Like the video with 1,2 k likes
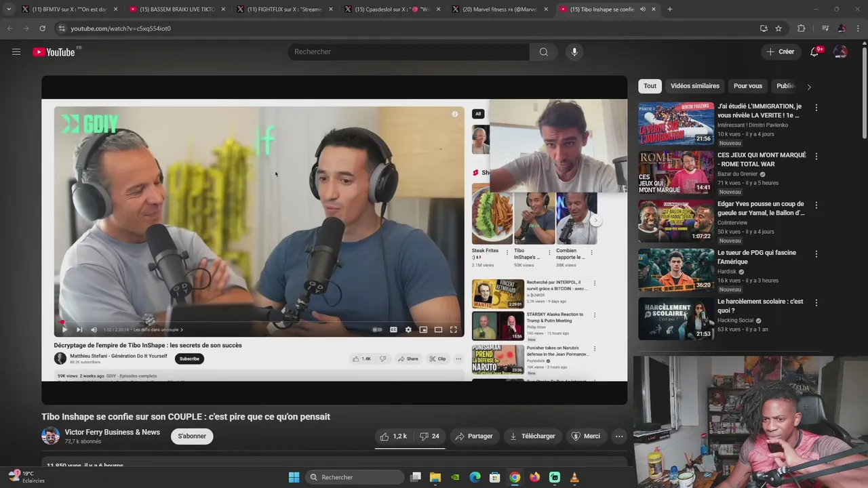 tap(393, 436)
